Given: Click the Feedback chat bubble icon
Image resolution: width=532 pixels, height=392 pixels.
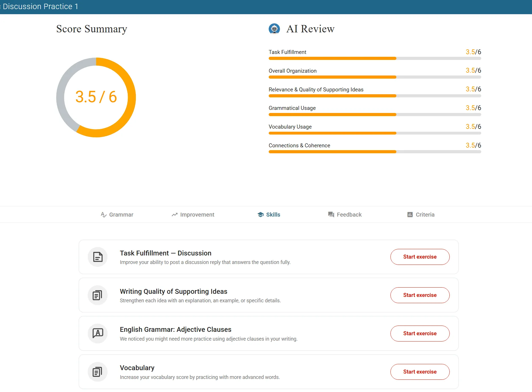Looking at the screenshot, I should click(331, 215).
